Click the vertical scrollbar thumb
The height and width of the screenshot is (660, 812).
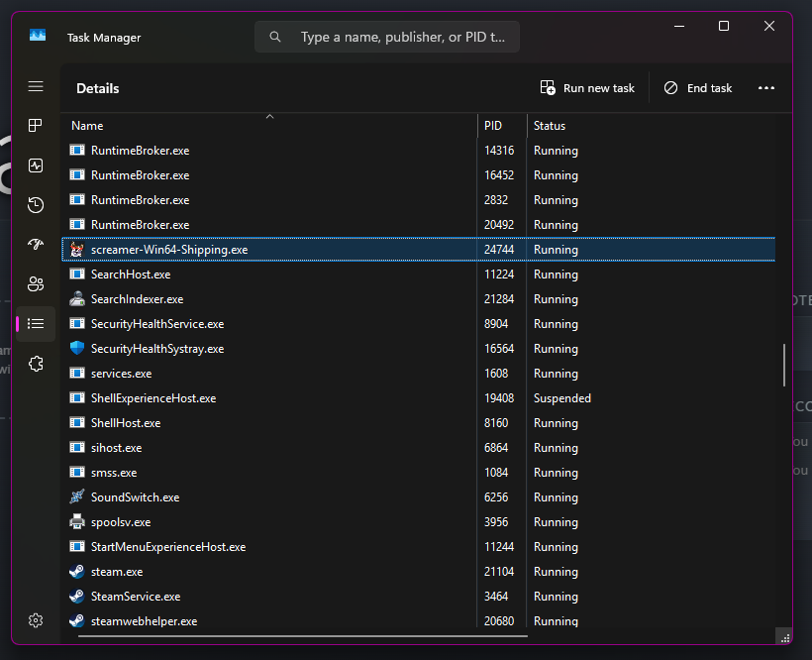pos(784,365)
